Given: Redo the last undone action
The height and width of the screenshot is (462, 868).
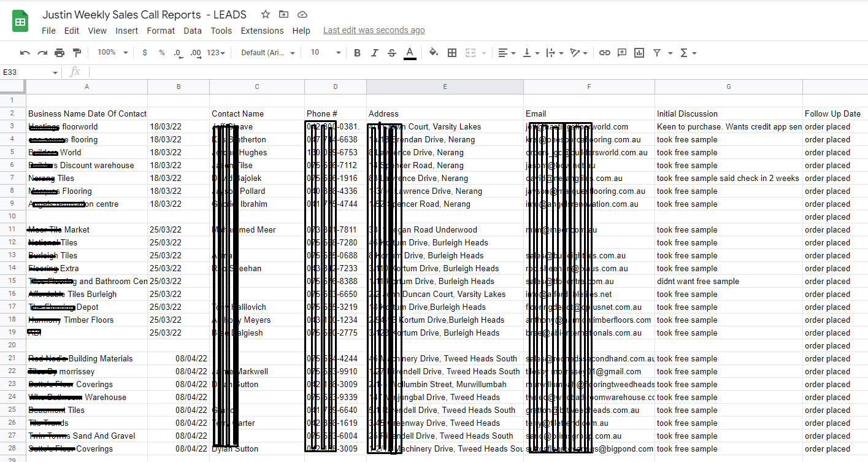Looking at the screenshot, I should click(x=42, y=53).
